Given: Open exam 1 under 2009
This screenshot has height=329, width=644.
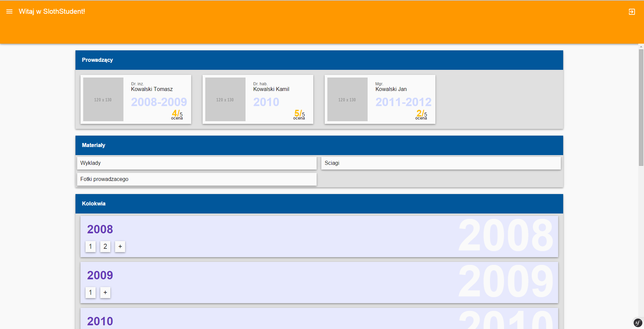Looking at the screenshot, I should pyautogui.click(x=91, y=293).
